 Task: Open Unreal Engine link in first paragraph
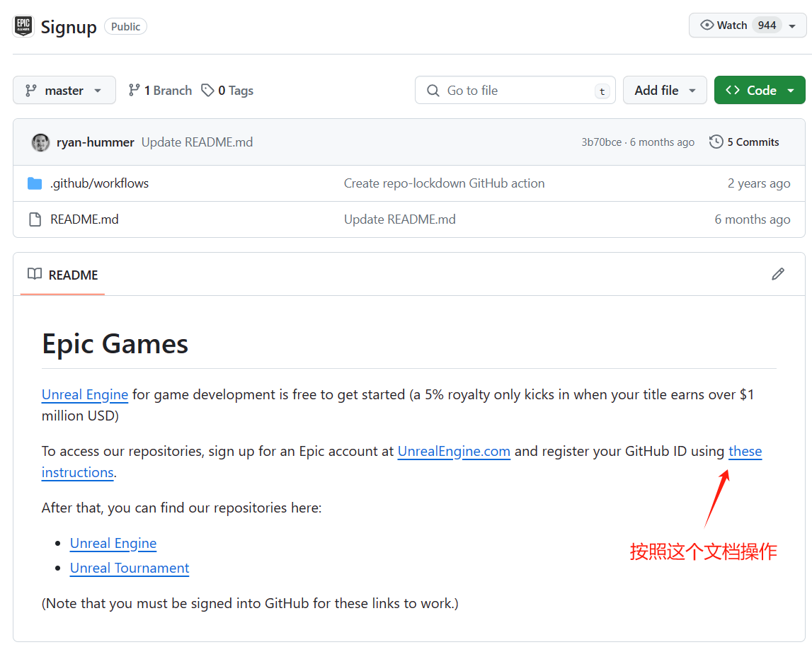[85, 394]
